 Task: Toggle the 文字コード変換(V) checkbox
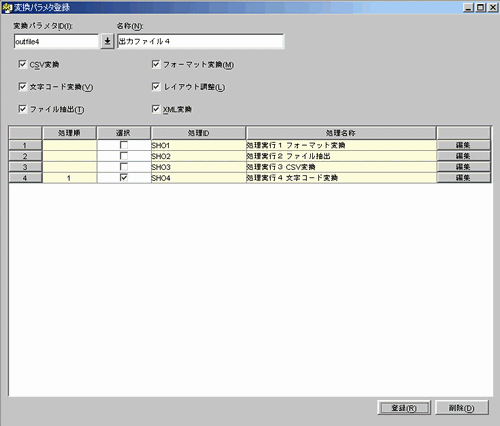tap(22, 87)
